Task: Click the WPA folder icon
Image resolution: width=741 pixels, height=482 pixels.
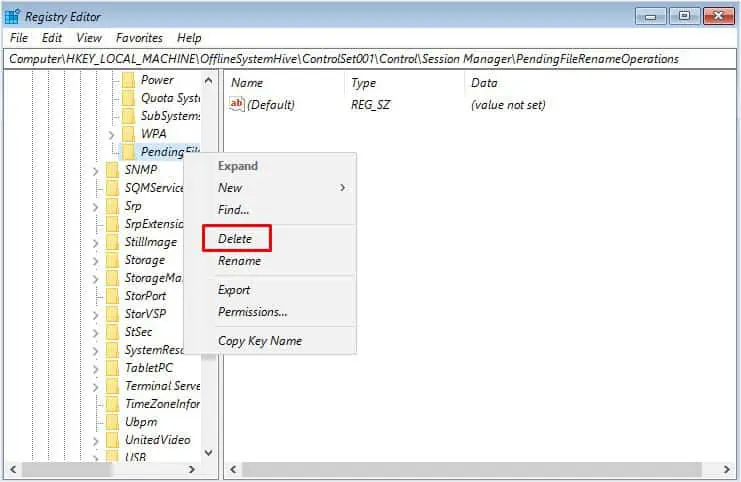Action: (x=128, y=134)
